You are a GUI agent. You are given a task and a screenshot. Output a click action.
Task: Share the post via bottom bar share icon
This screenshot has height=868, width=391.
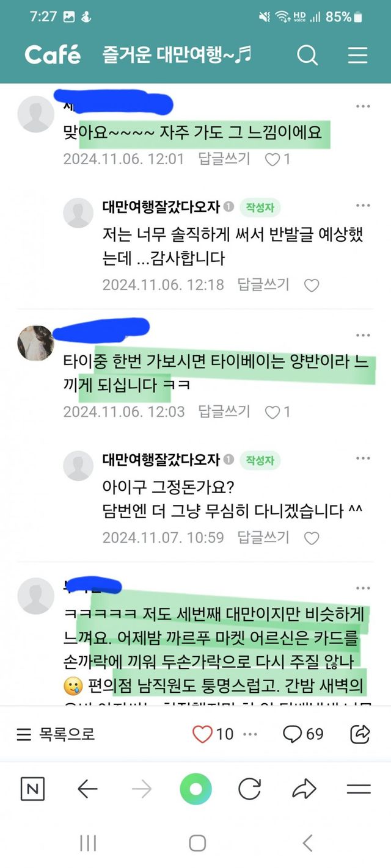click(360, 734)
